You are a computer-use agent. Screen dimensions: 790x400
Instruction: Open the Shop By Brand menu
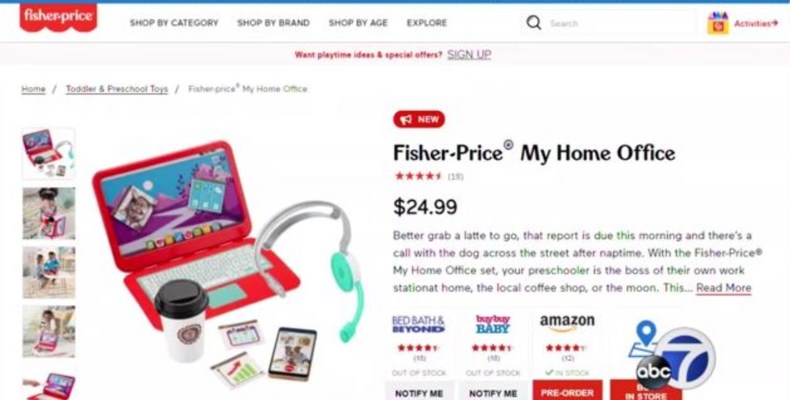point(274,23)
